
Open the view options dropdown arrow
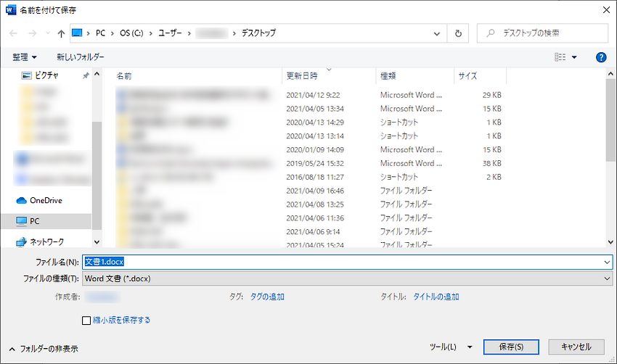[574, 57]
